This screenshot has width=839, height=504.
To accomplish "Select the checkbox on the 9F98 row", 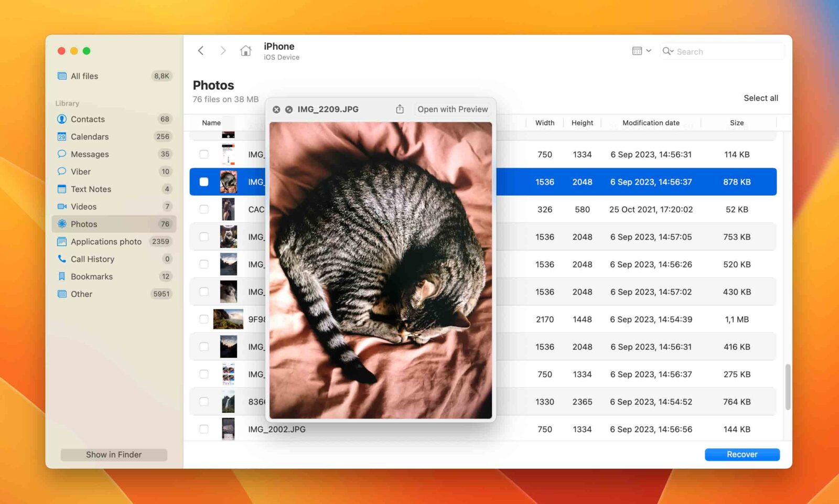I will [204, 319].
